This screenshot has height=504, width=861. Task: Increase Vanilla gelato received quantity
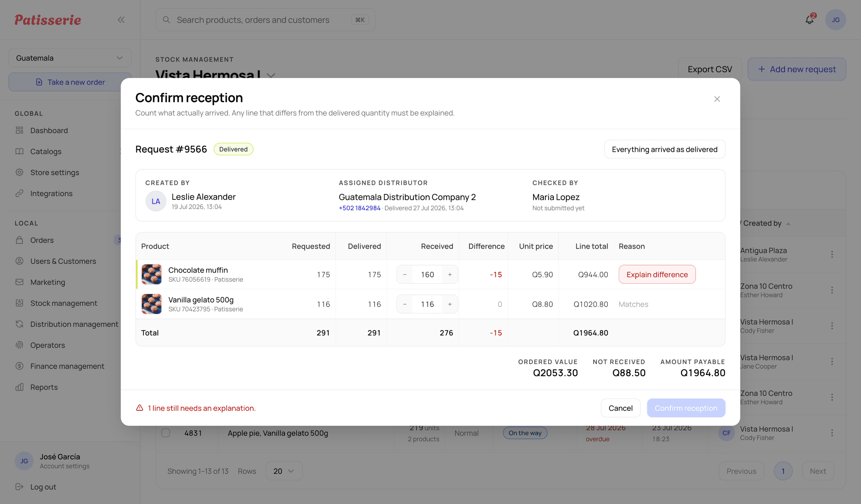tap(450, 304)
